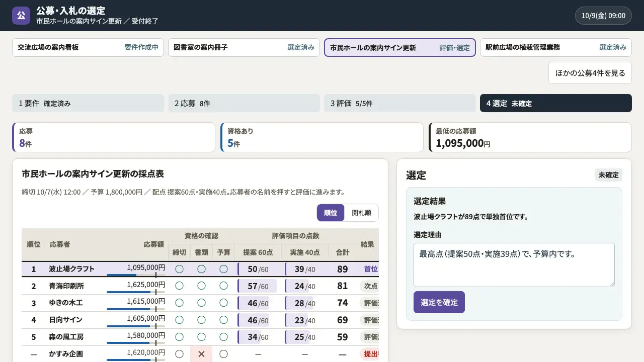This screenshot has width=644, height=362.
Task: Click the 予算 circle mark for ゆきの木工
Action: (223, 303)
